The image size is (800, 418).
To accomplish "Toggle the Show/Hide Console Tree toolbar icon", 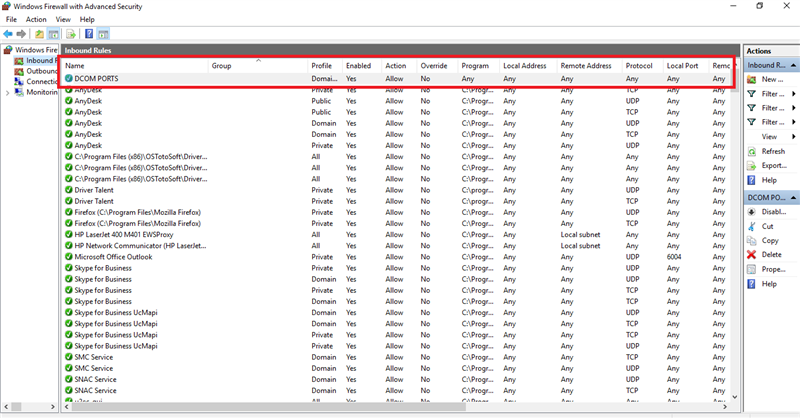I will [x=55, y=33].
